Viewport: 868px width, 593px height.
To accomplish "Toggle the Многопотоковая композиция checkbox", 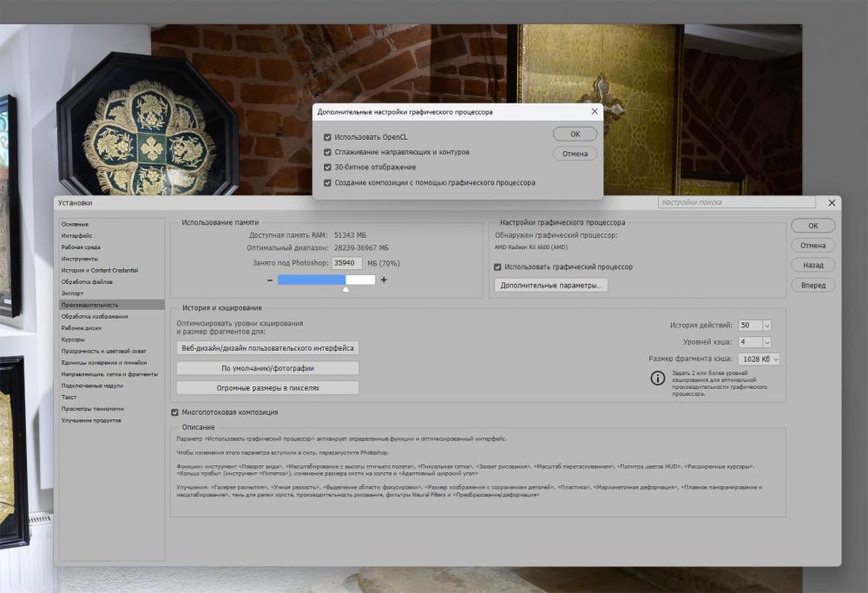I will (175, 412).
